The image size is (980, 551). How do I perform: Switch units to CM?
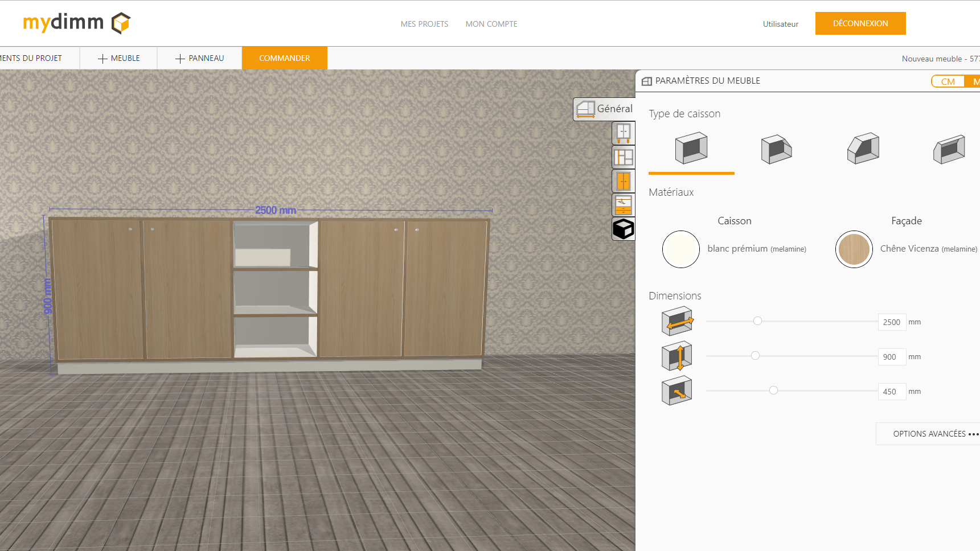948,81
